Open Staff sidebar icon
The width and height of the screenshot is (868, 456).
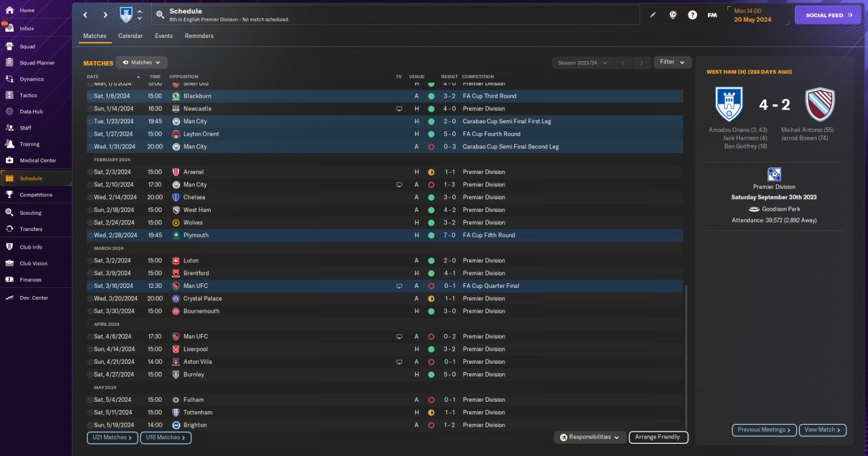9,127
